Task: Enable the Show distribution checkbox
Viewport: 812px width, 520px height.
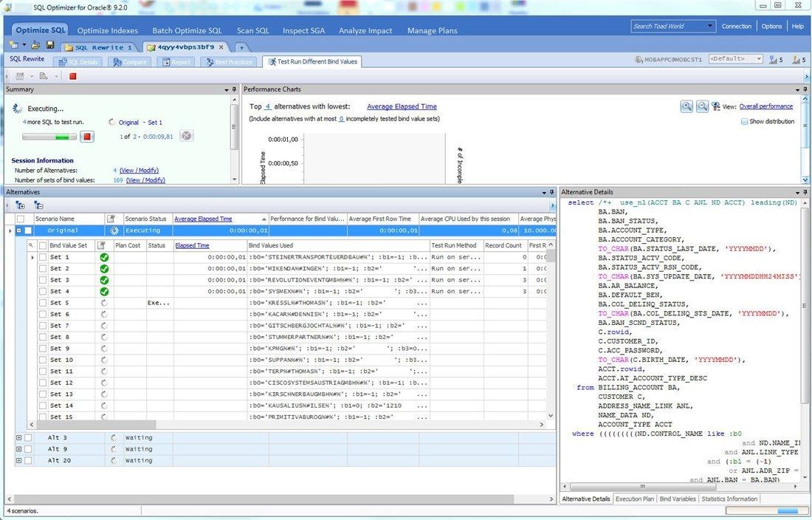Action: [744, 122]
